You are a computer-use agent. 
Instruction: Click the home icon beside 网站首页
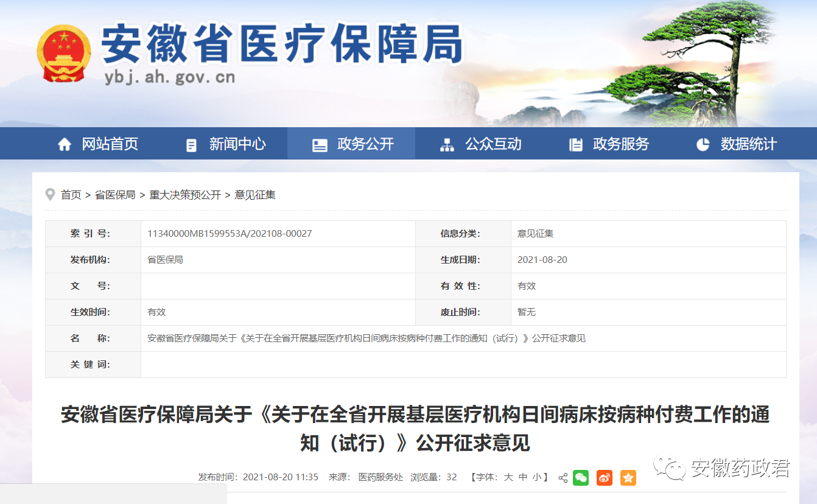tap(65, 144)
